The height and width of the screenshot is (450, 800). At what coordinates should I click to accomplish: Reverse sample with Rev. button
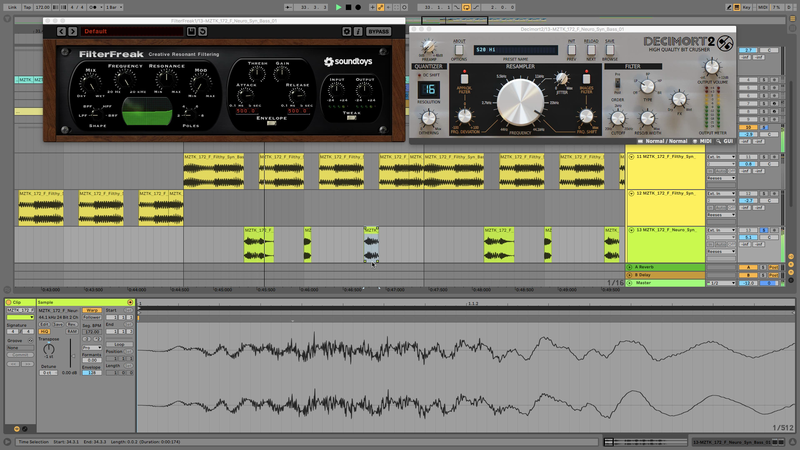click(x=72, y=324)
